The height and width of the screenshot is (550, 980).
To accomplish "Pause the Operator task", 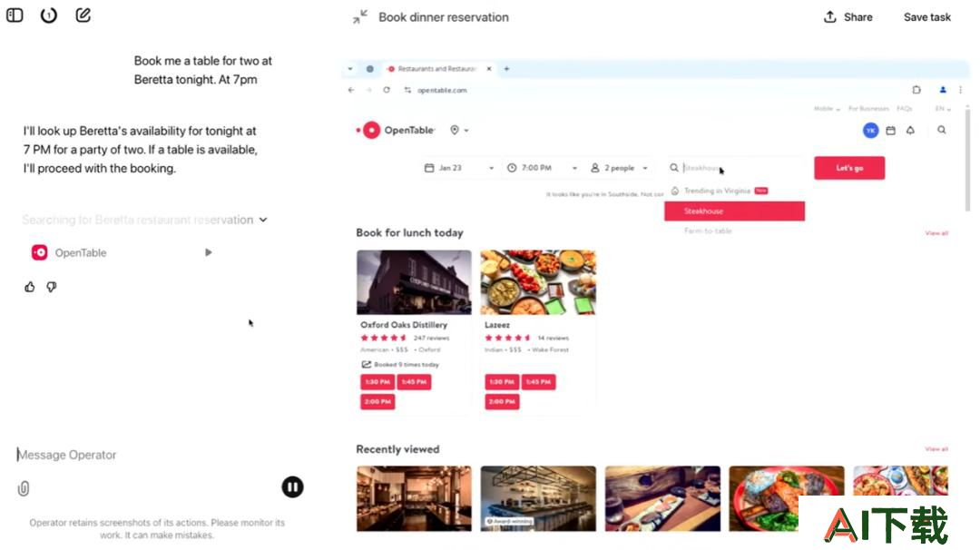I will tap(292, 486).
